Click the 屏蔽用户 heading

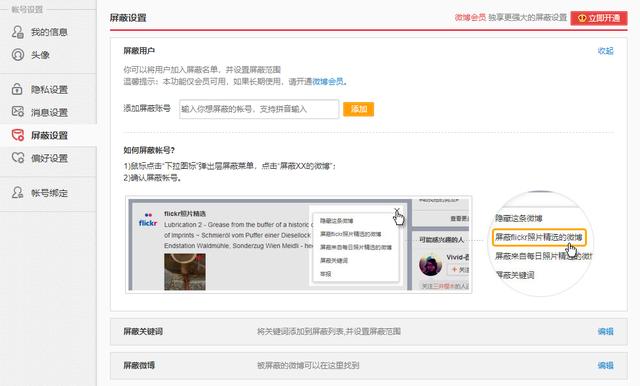coord(139,51)
